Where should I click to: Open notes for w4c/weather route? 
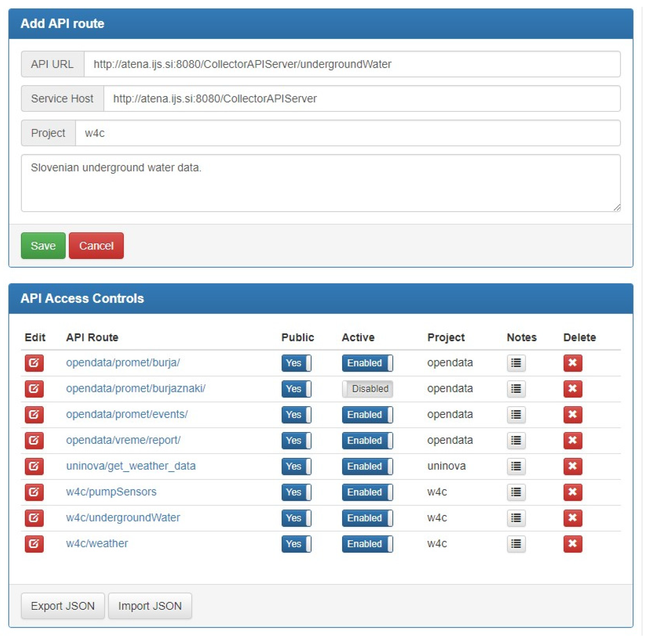[x=516, y=544]
